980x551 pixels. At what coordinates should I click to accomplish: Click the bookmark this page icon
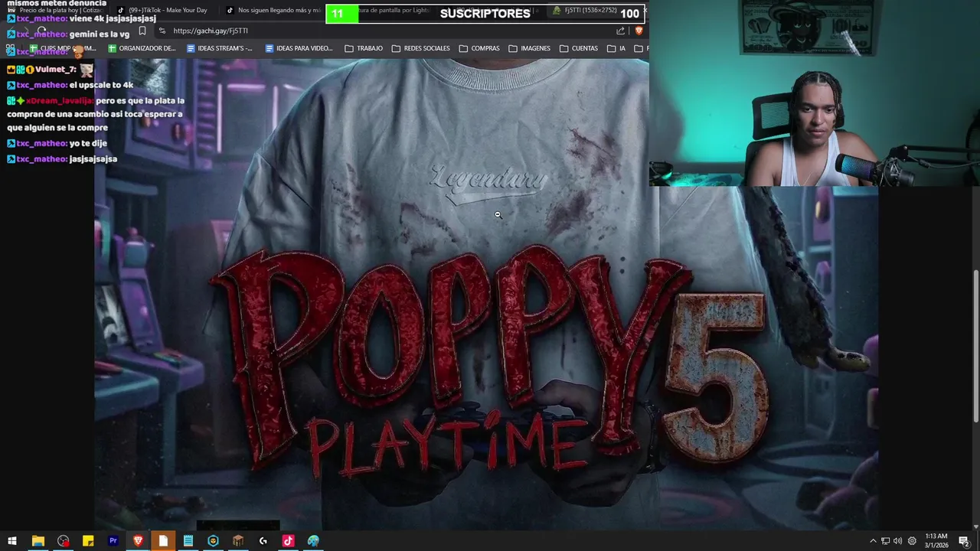tap(142, 31)
